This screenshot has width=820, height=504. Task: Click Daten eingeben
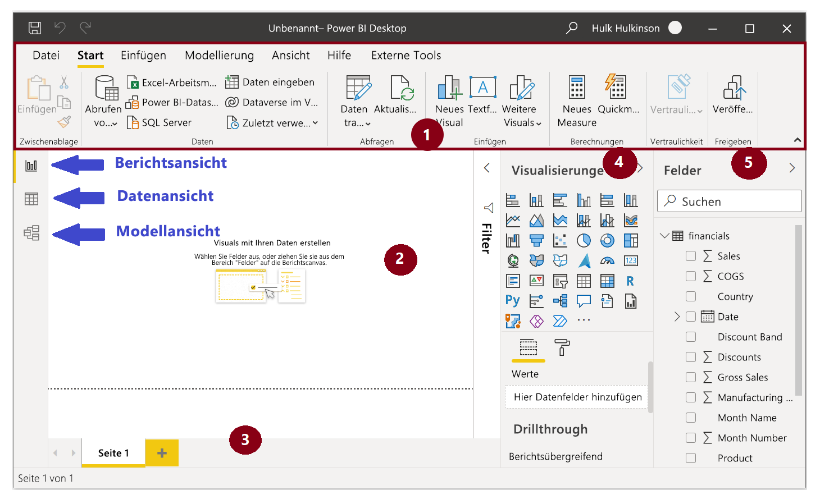click(x=270, y=82)
